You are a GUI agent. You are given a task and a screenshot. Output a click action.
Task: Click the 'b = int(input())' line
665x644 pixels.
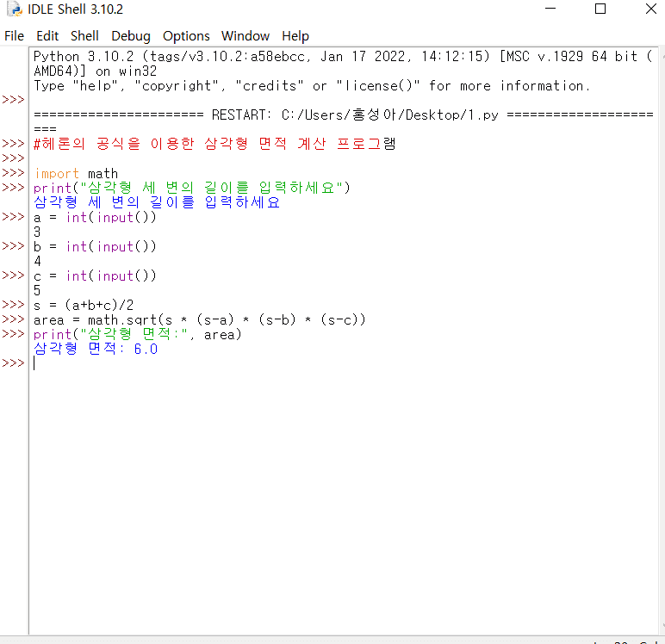click(x=95, y=247)
